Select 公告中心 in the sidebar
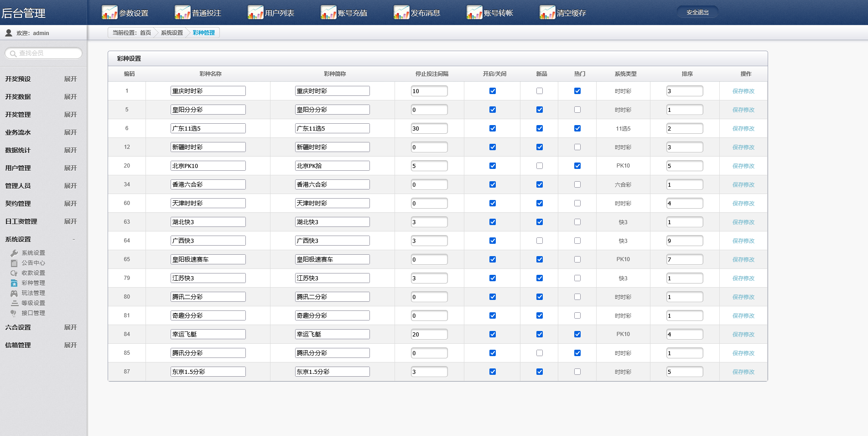868x436 pixels. tap(33, 263)
